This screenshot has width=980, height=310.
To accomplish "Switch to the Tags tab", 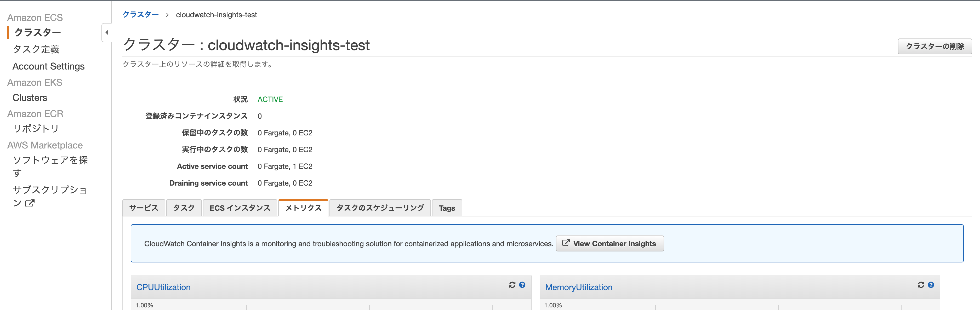I will (447, 208).
